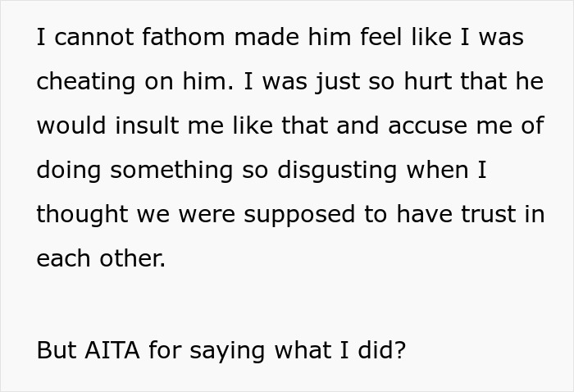
Task: Click the word "But" in last line
Action: (53, 350)
